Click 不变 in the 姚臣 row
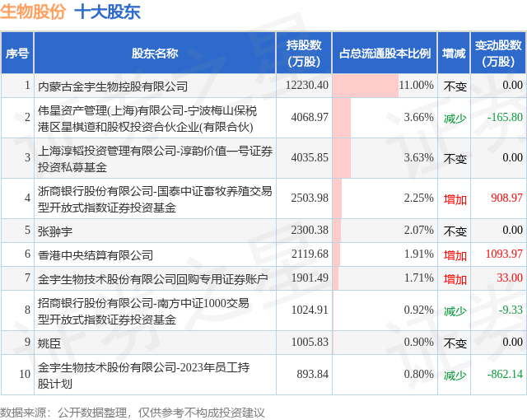The width and height of the screenshot is (527, 420). coord(455,343)
